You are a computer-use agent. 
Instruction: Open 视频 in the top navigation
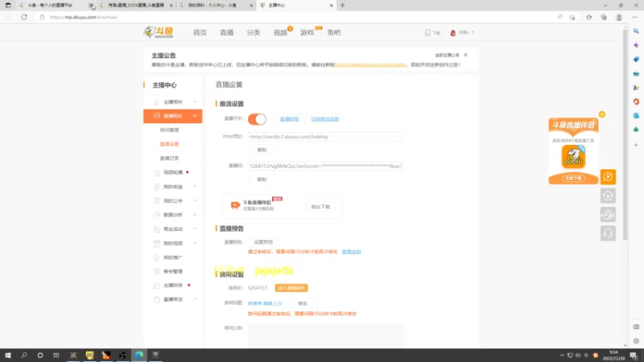280,32
